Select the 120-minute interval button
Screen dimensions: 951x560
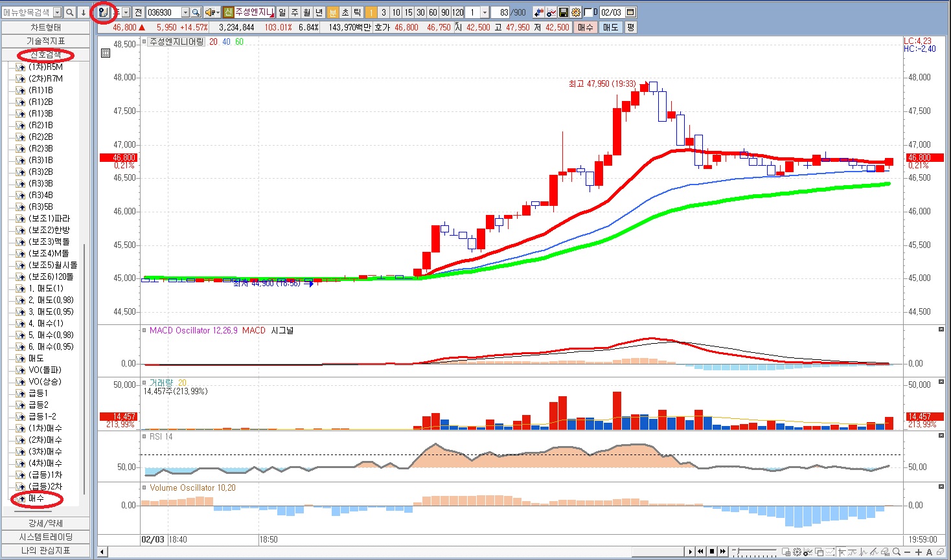[458, 12]
